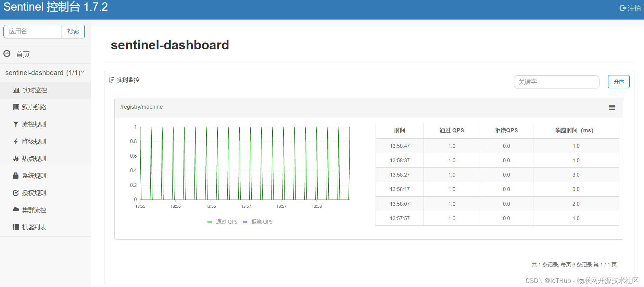Viewport: 644px width, 287px height.
Task: Toggle the 通过 QPS green legend entry
Action: pyautogui.click(x=223, y=222)
